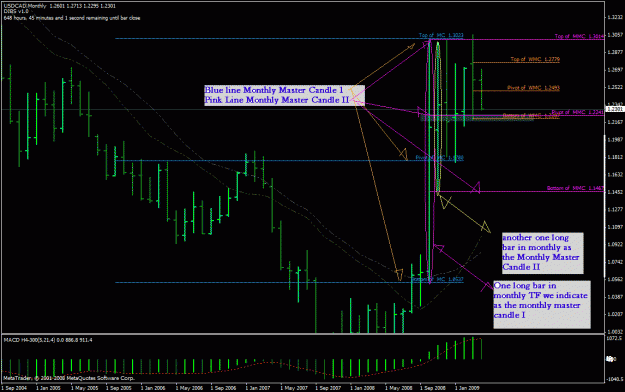Click the highlighted current price tag 1.2301
This screenshot has height=392, width=625.
(615, 109)
